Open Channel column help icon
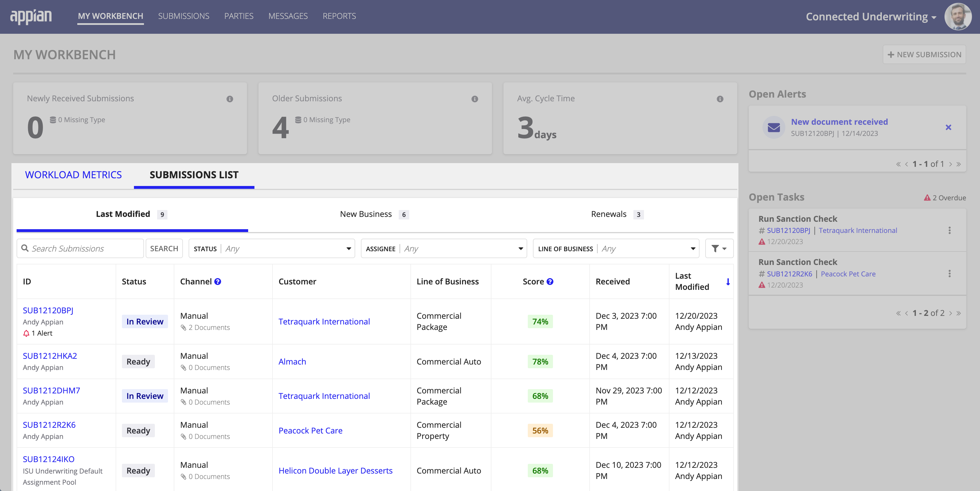The image size is (980, 491). point(218,282)
